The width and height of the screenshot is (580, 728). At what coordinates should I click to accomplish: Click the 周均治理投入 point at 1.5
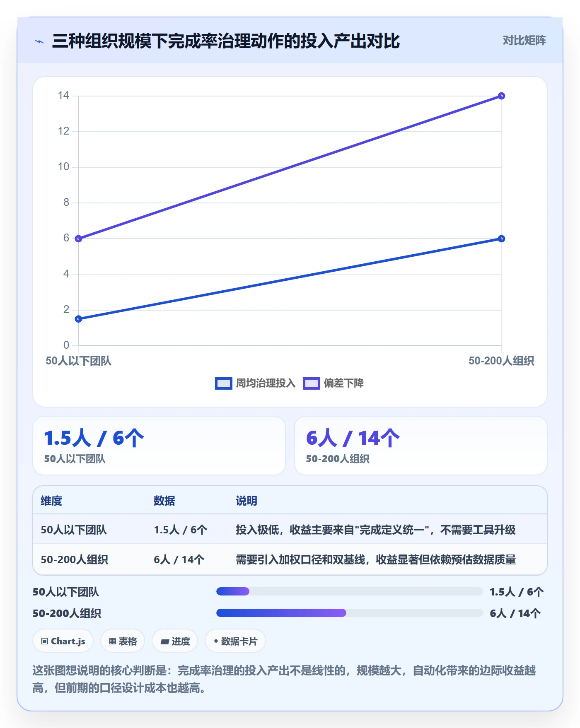coord(78,319)
